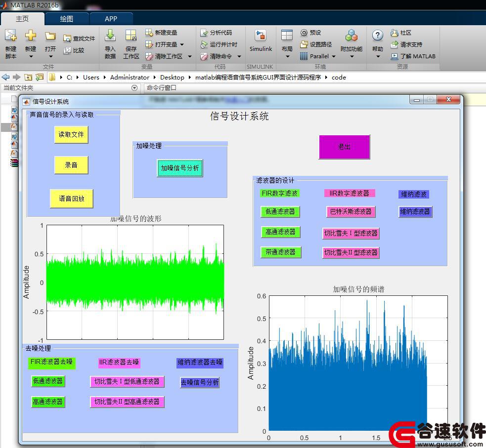Click the magenta 退出 (Exit) button
The width and height of the screenshot is (486, 448).
coord(345,147)
